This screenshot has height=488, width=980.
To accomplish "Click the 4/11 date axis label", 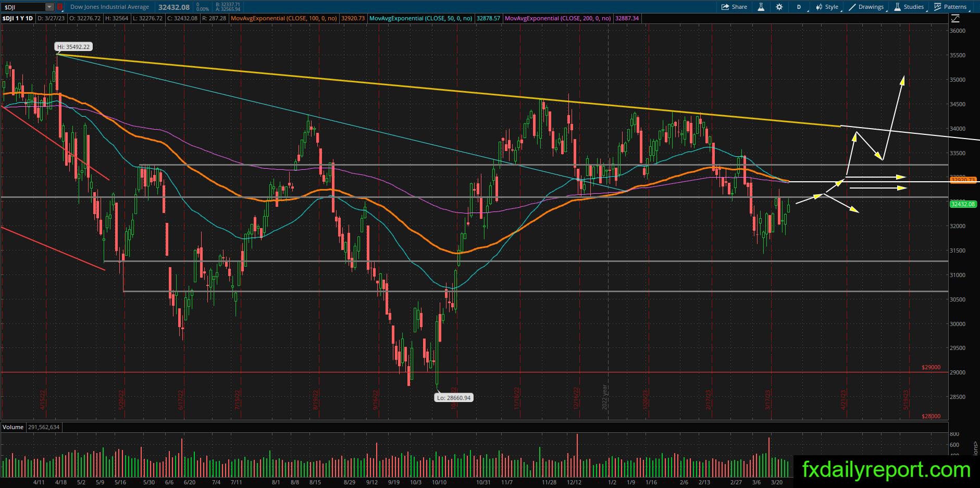I will tap(39, 482).
